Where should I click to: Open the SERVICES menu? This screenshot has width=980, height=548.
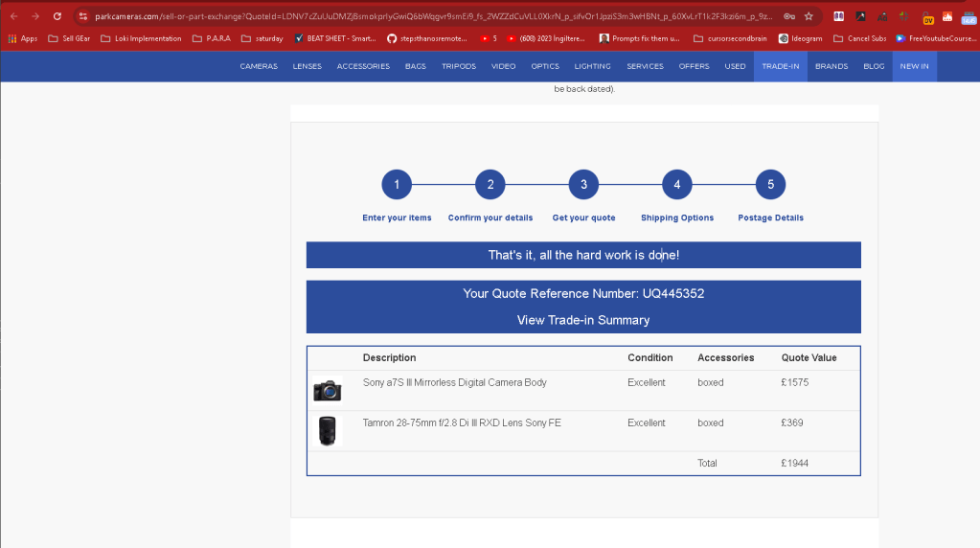(645, 66)
